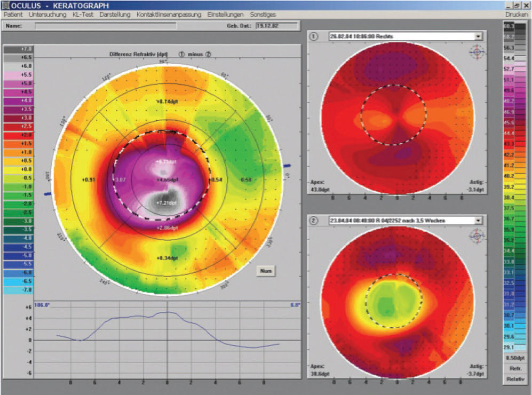This screenshot has width=532, height=395.
Task: Click the circled number 2 map label
Action: 314,220
